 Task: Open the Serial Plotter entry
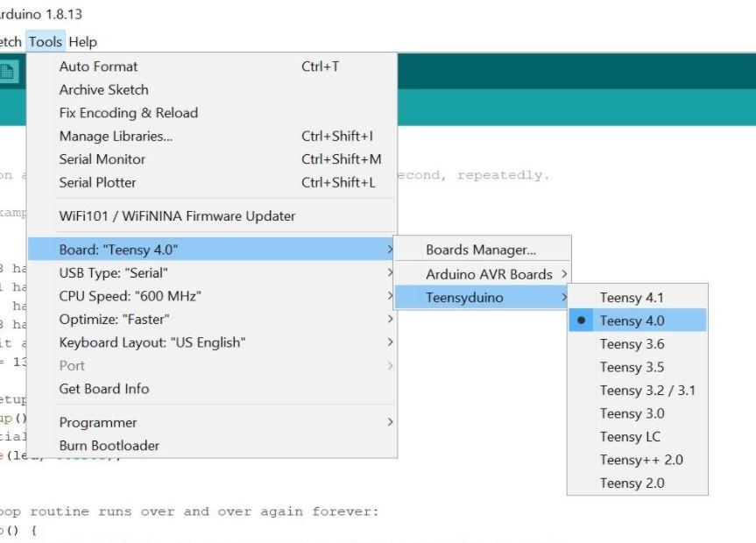coord(212,182)
